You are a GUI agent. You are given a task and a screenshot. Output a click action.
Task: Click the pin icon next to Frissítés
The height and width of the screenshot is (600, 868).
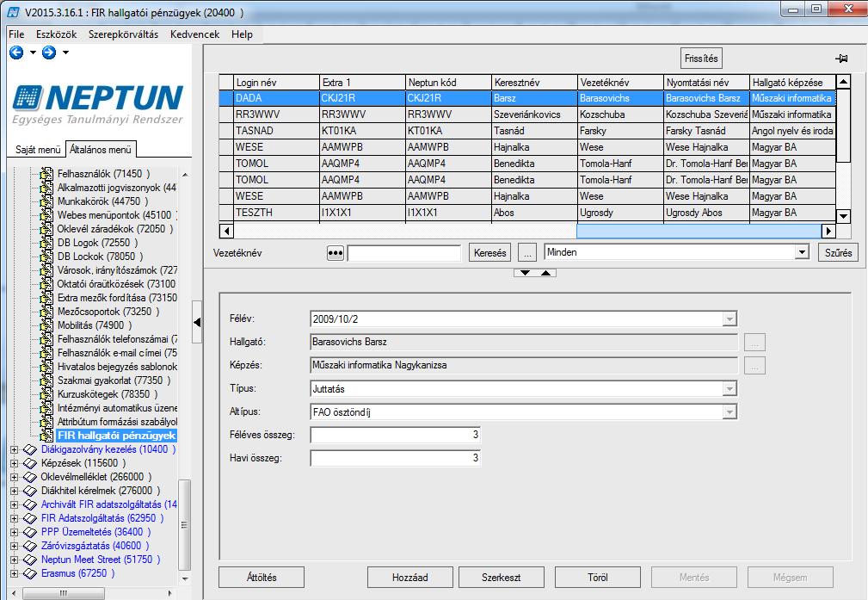pos(841,59)
